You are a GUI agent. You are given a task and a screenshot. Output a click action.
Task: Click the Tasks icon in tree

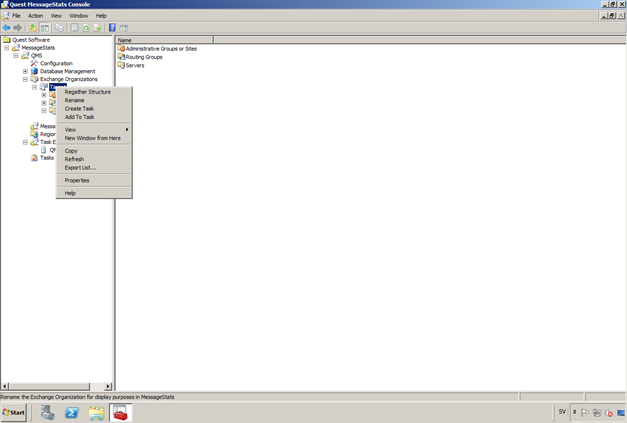coord(34,158)
